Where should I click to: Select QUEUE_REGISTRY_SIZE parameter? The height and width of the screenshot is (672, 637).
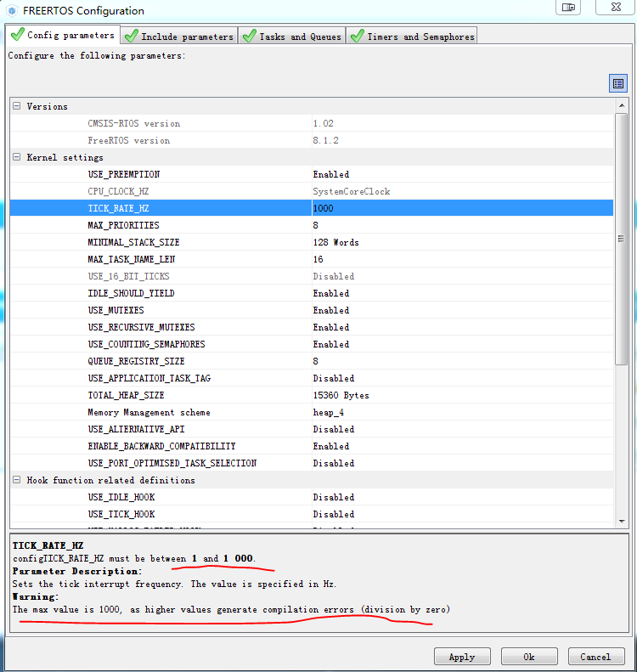click(x=136, y=361)
